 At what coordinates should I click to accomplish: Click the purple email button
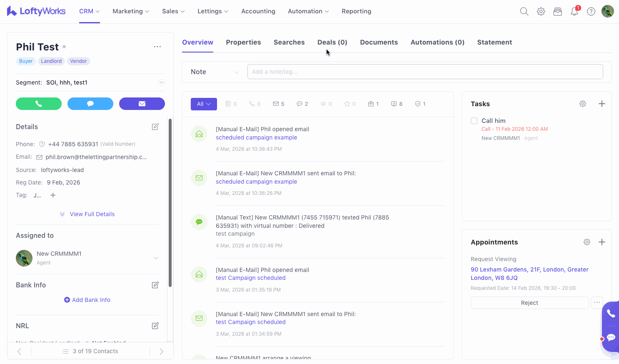tap(142, 104)
